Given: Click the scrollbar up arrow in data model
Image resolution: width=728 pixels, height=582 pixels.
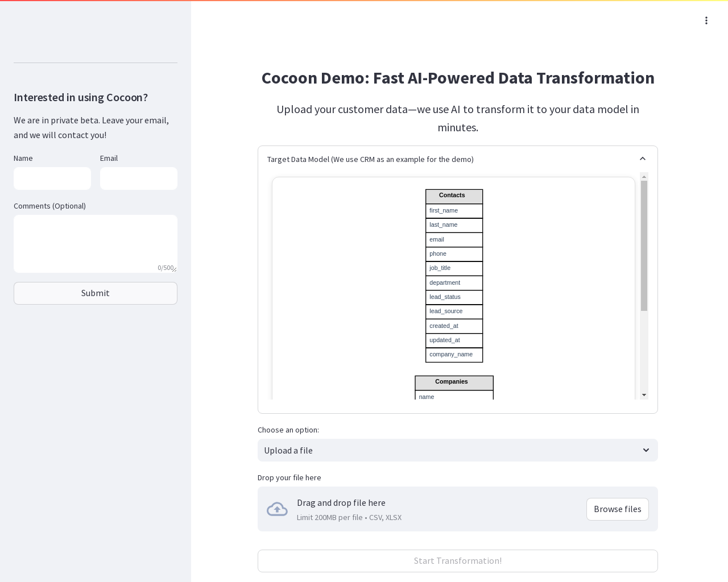Looking at the screenshot, I should pos(644,177).
